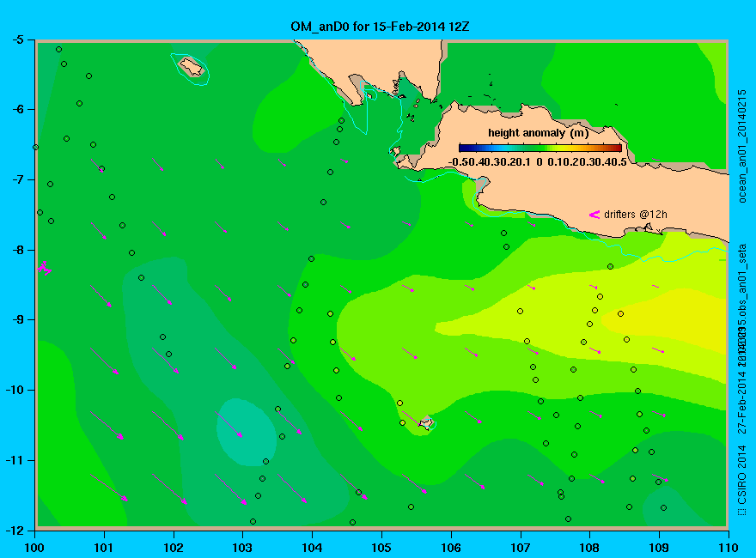
Task: Click the x-axis tick label "102"
Action: click(173, 548)
